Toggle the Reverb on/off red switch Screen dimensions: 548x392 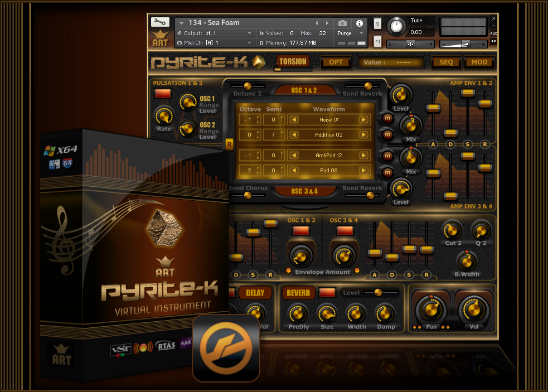pyautogui.click(x=327, y=293)
